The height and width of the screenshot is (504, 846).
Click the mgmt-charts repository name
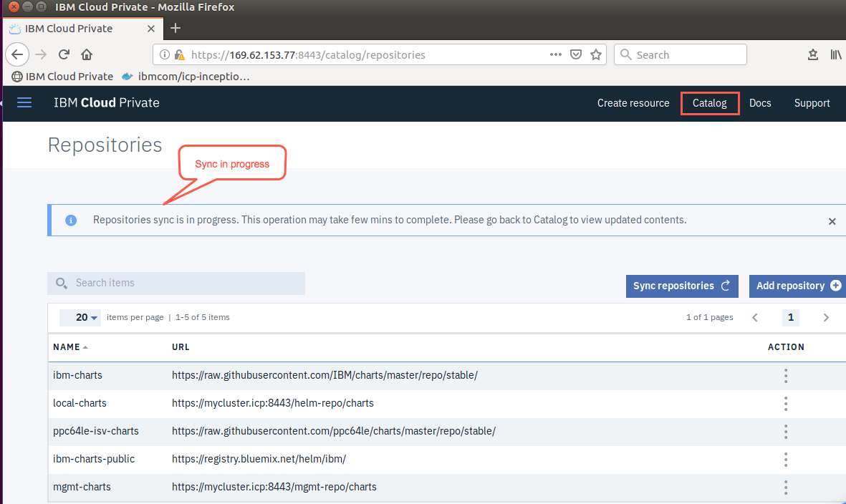[x=82, y=487]
